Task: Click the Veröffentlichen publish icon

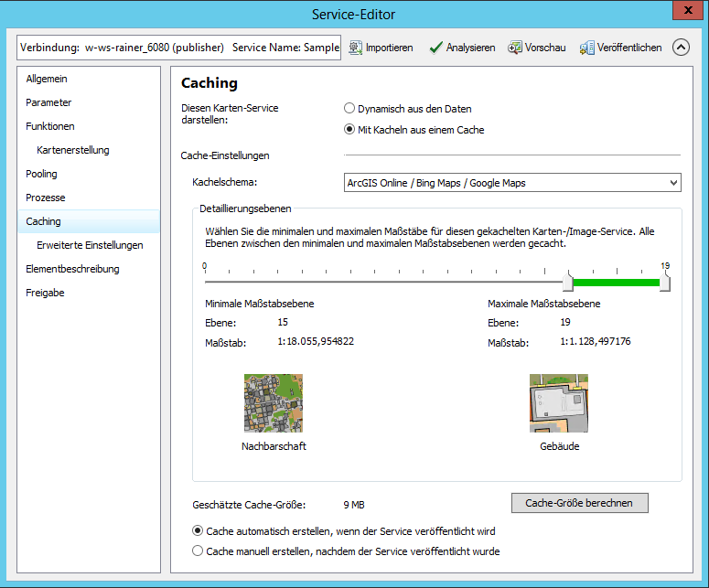Action: click(587, 48)
